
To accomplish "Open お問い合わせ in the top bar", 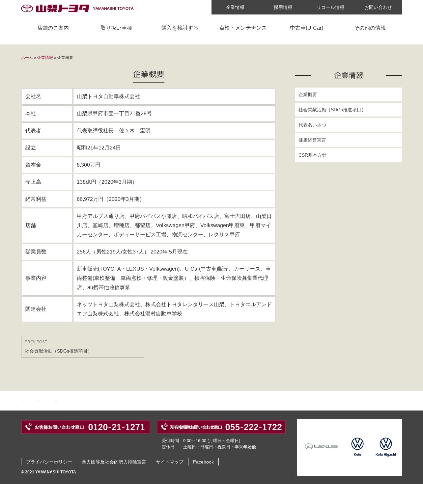I will tap(378, 7).
